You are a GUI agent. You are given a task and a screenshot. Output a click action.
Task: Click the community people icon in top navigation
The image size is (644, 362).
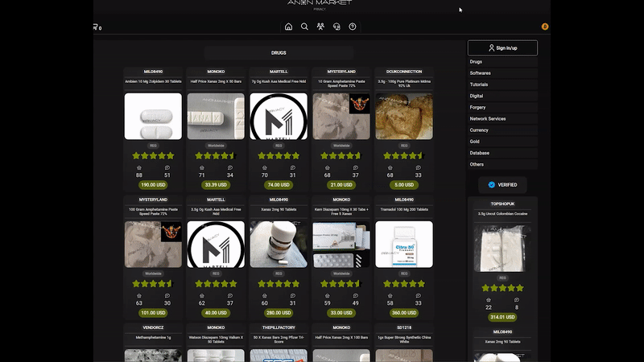click(x=320, y=27)
